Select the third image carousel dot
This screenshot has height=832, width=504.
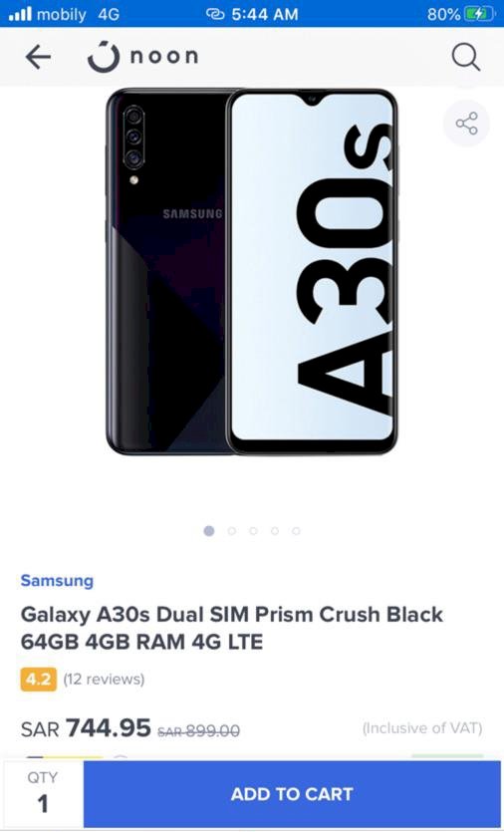click(254, 531)
